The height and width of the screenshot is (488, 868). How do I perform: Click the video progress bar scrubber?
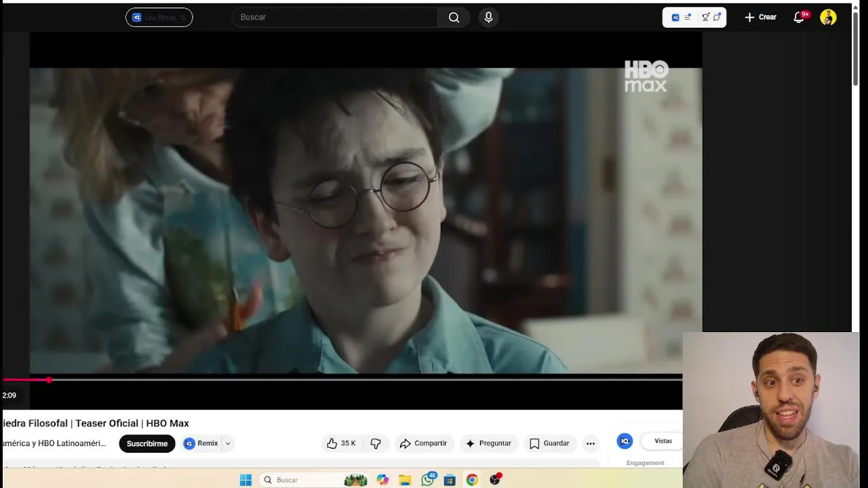tap(49, 380)
